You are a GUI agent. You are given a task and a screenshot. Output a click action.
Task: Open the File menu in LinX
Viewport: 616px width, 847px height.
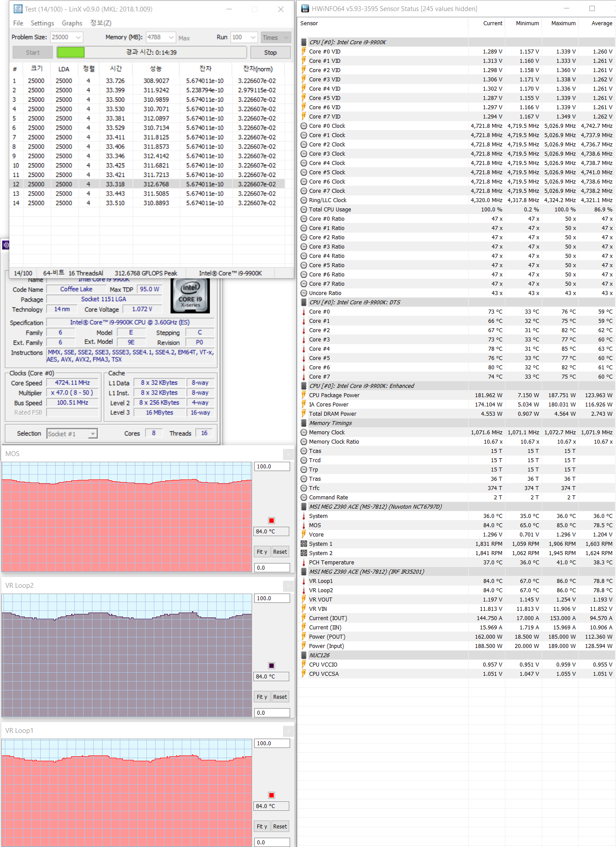18,23
